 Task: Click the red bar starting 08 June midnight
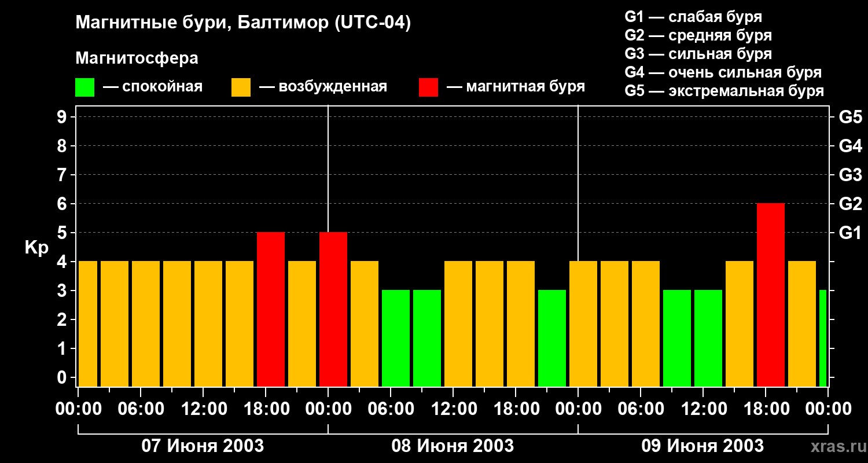(x=333, y=310)
